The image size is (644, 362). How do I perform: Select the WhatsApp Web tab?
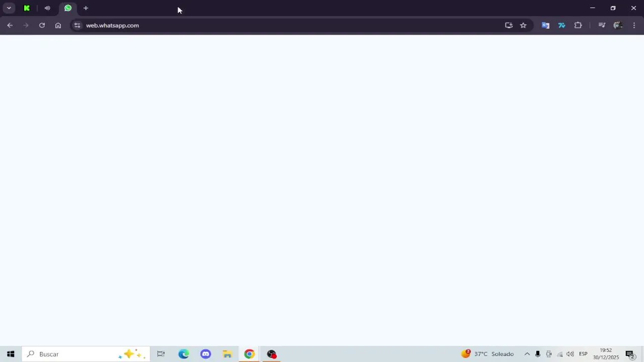(68, 8)
